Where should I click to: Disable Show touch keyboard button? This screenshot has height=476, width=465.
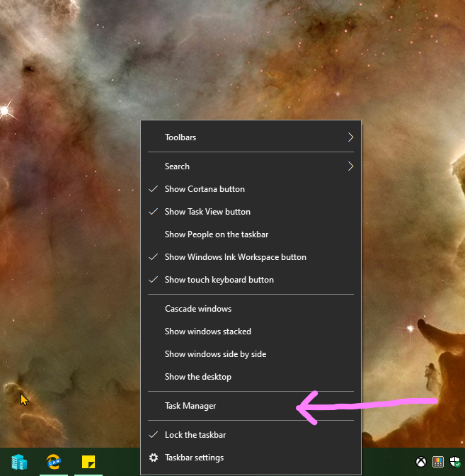tap(251, 280)
